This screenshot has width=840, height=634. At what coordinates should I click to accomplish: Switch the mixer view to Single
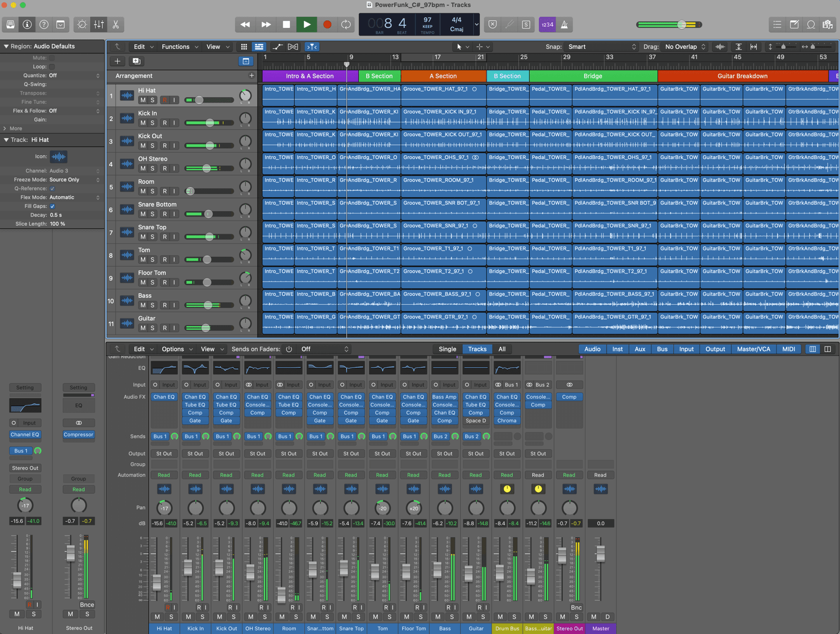tap(447, 349)
